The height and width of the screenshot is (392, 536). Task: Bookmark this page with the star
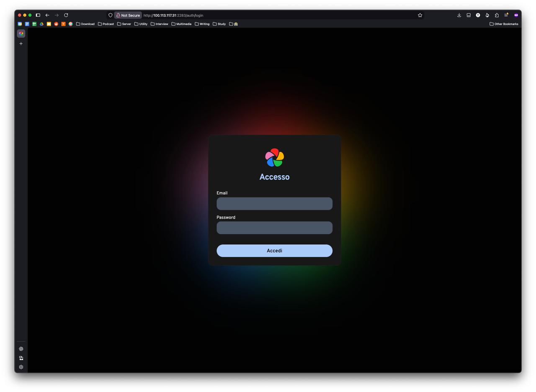pos(420,15)
